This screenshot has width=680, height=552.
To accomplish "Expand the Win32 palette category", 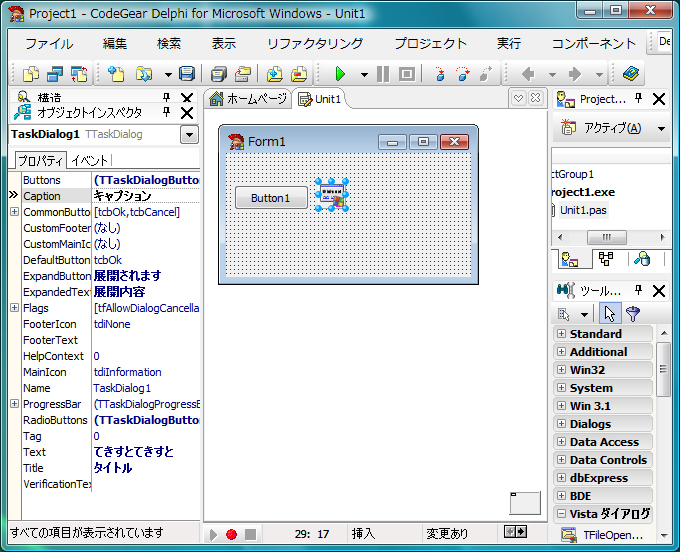I will click(x=561, y=369).
